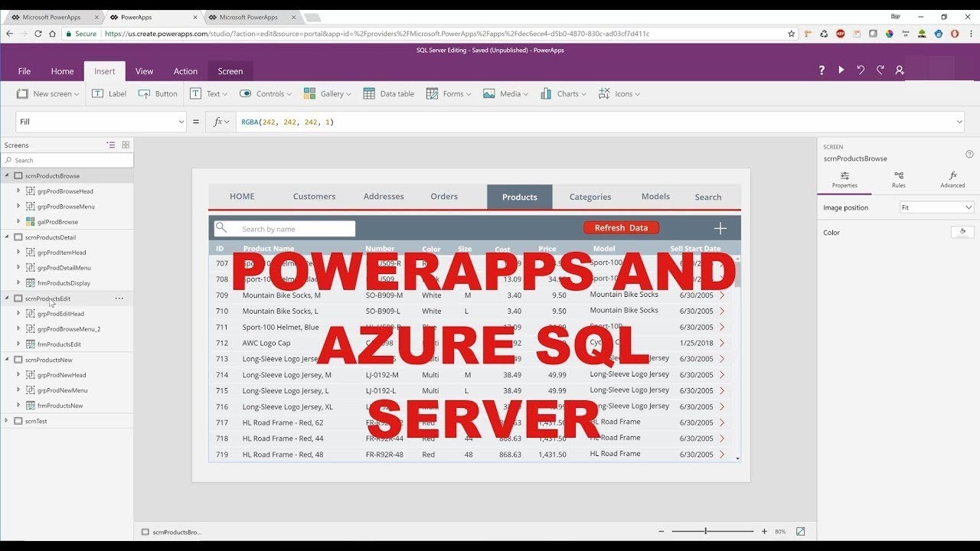This screenshot has width=980, height=551.
Task: Insert a Label control
Action: 109,93
